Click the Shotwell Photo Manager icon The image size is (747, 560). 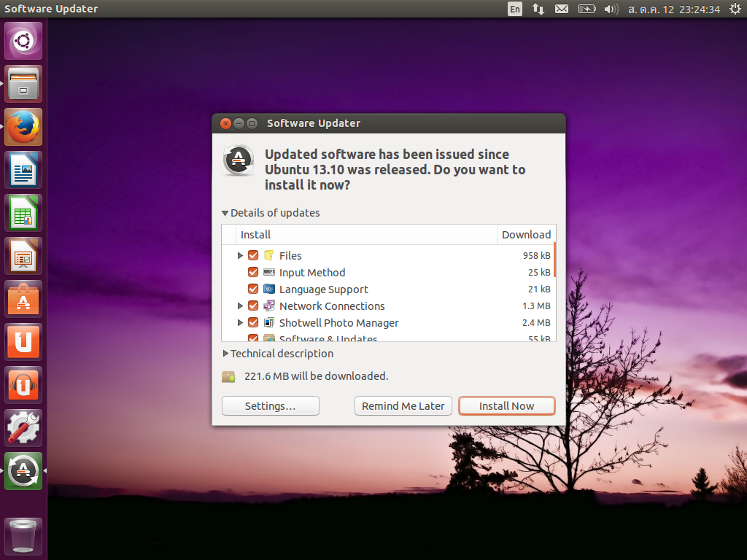point(269,322)
